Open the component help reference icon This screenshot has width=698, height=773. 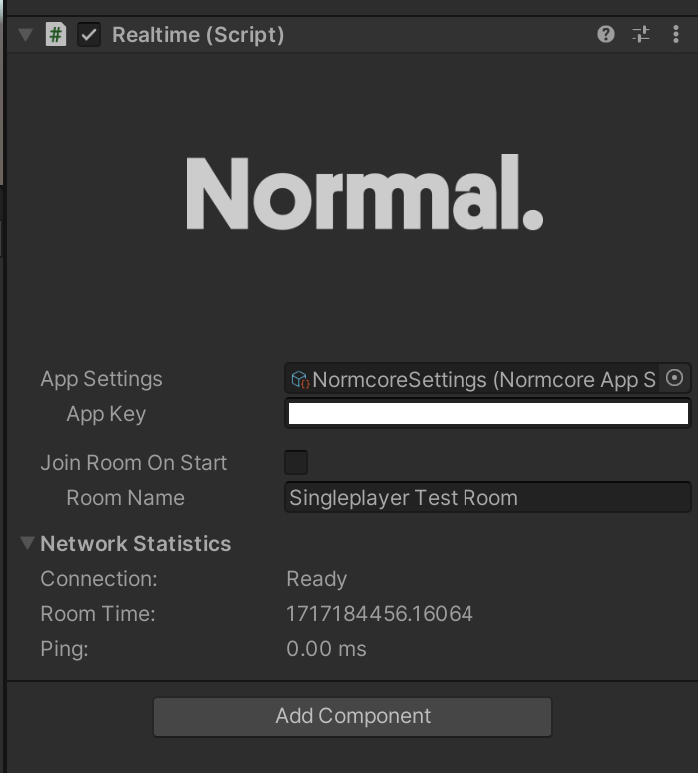pos(606,35)
